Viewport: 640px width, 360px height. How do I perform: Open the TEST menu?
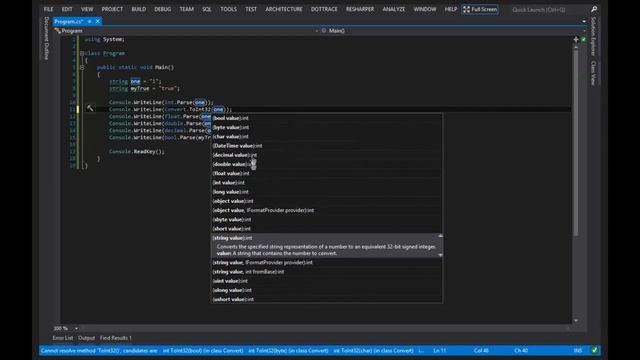tap(251, 9)
